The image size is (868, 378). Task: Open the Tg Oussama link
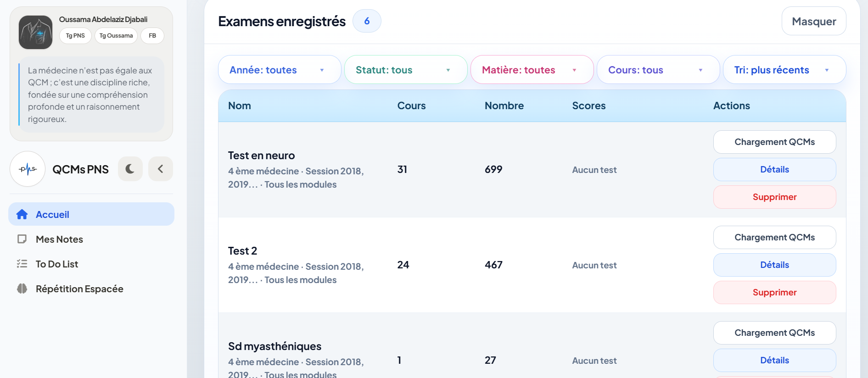coord(116,36)
